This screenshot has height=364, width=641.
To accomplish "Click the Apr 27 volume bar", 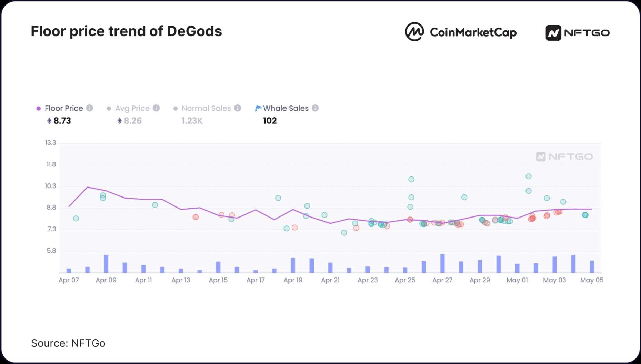I will click(x=442, y=263).
